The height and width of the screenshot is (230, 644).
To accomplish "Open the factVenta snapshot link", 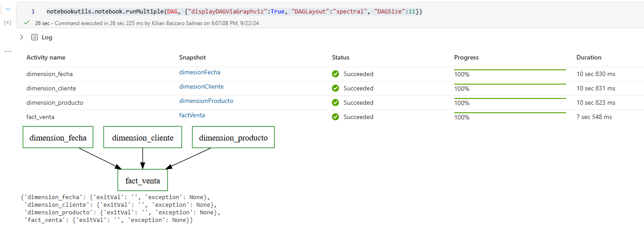I will click(x=192, y=115).
